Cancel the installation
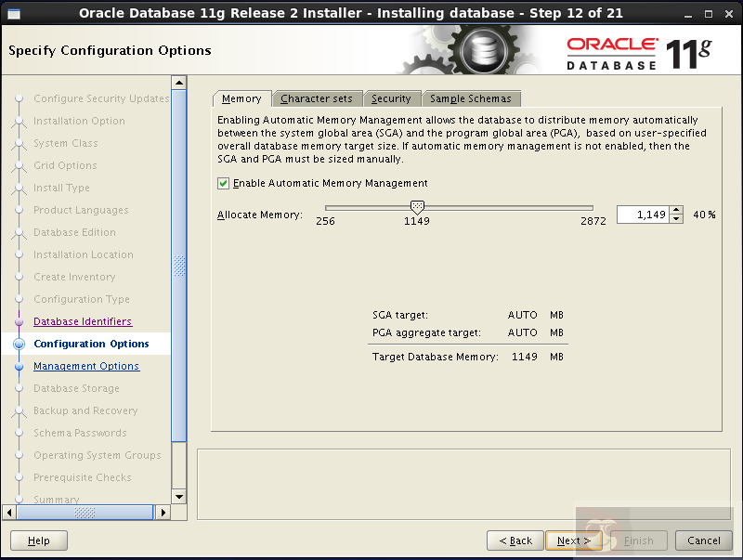This screenshot has height=560, width=743. (703, 540)
